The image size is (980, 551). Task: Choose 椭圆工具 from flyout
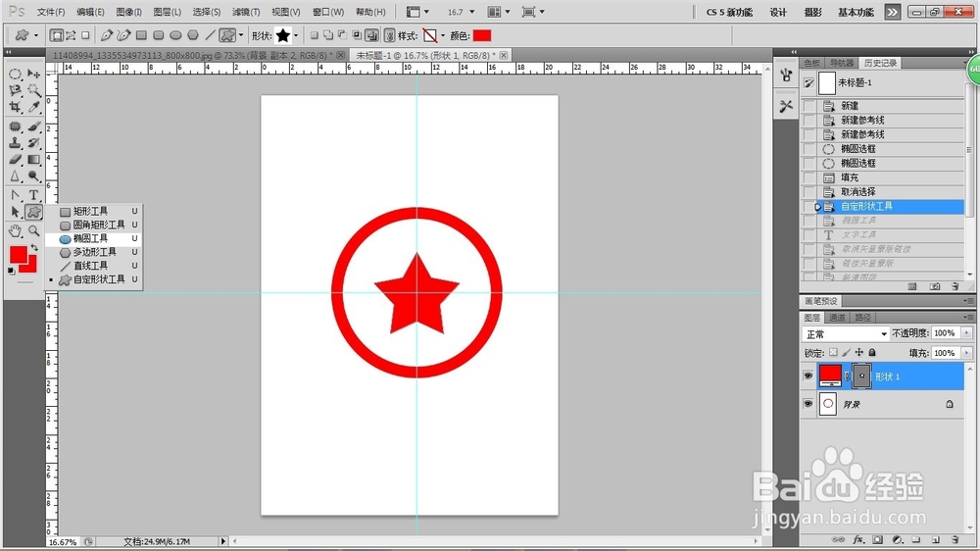[x=93, y=238]
